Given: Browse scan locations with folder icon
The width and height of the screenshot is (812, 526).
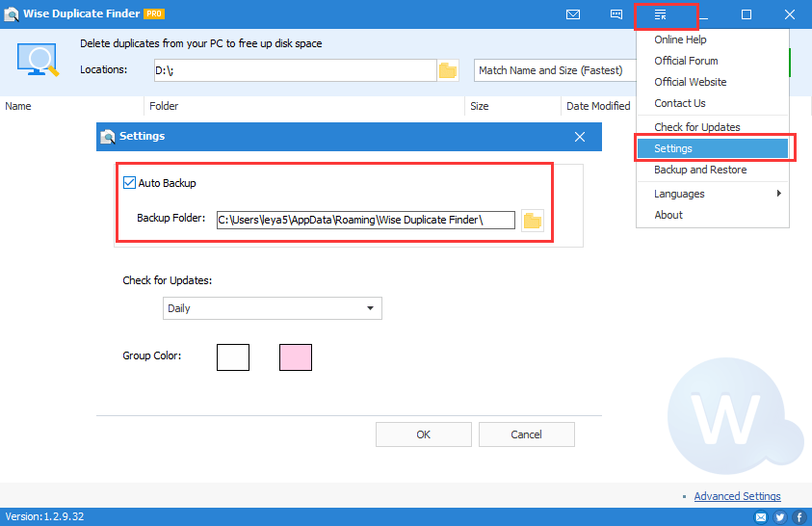Looking at the screenshot, I should pos(448,70).
